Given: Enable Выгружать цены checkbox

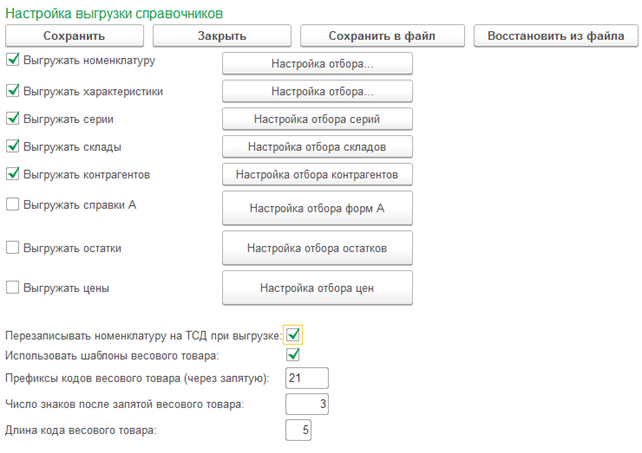Looking at the screenshot, I should [13, 288].
